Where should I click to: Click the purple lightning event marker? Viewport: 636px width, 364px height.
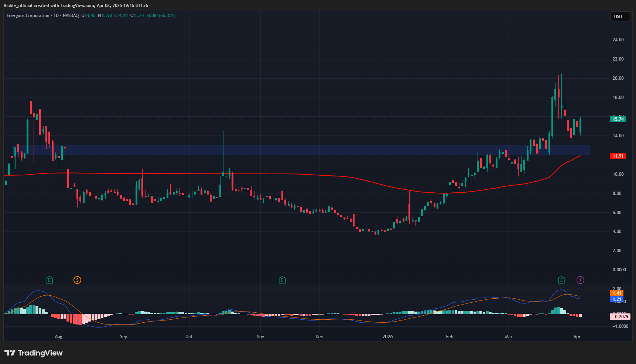pyautogui.click(x=580, y=280)
